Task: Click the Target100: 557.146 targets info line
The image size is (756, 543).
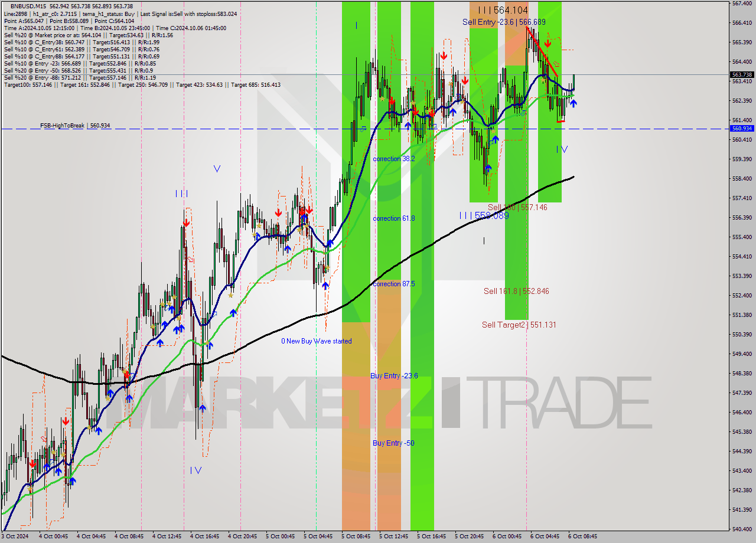Action: (x=142, y=85)
